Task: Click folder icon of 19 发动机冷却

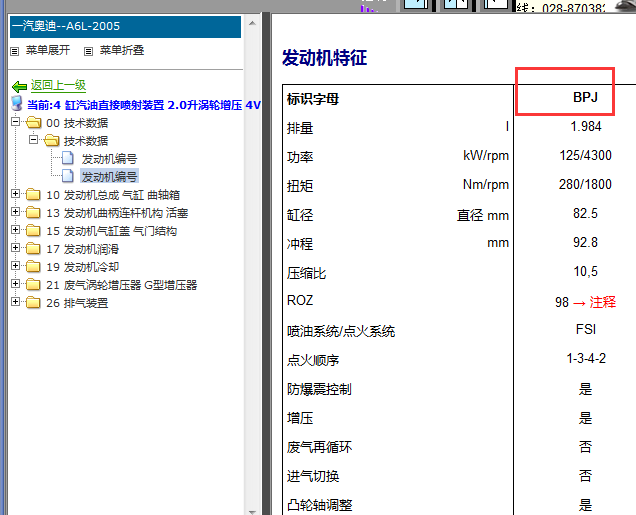Action: (x=33, y=266)
